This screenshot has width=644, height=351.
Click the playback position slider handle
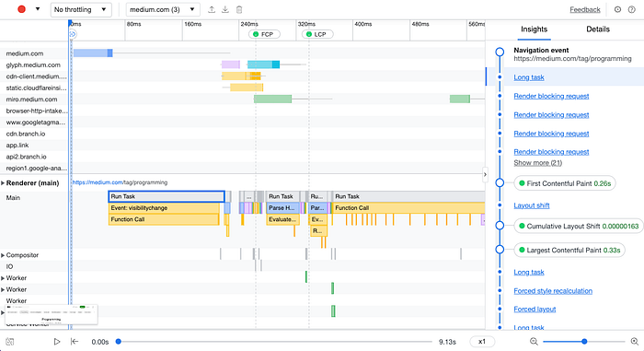tap(119, 342)
